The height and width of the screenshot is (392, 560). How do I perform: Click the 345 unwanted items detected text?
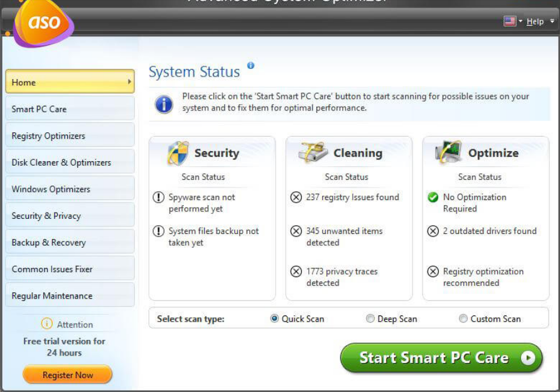coord(344,237)
